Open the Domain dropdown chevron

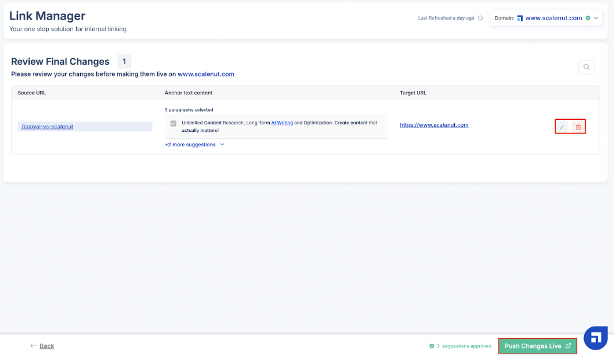(x=596, y=18)
